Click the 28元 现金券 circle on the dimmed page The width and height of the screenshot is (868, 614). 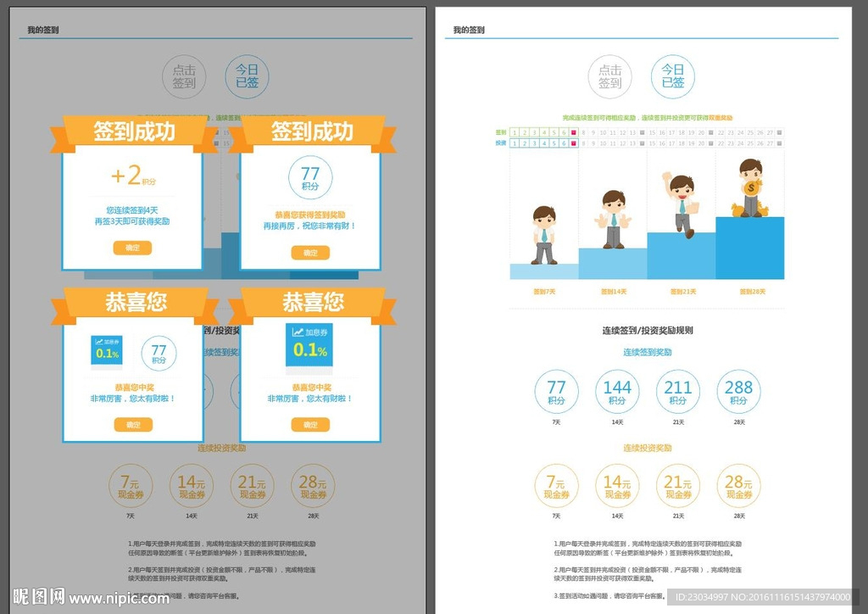point(313,486)
